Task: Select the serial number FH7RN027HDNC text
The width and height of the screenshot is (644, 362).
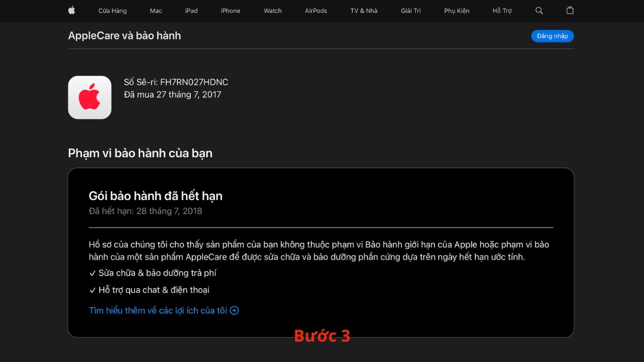Action: pyautogui.click(x=177, y=82)
